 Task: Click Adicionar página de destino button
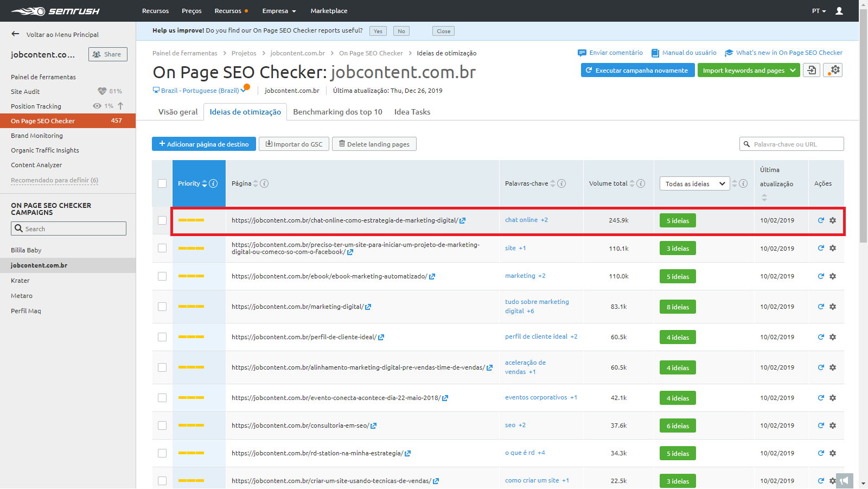coord(204,144)
